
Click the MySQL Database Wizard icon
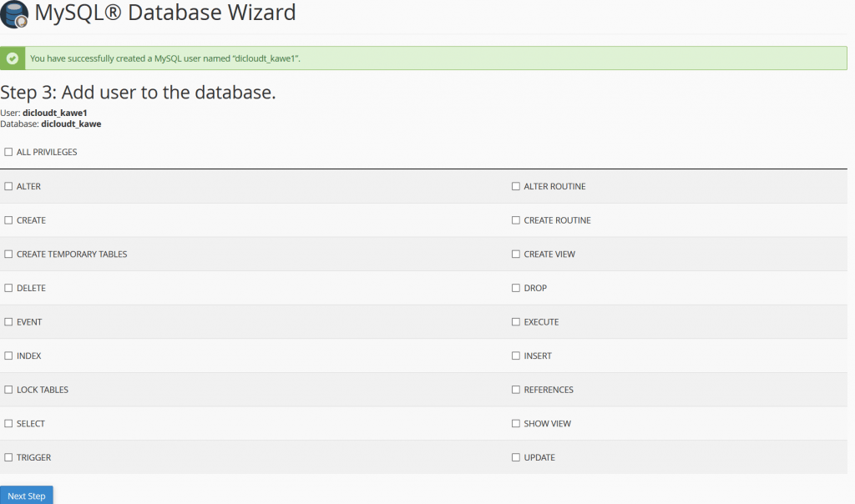[13, 14]
